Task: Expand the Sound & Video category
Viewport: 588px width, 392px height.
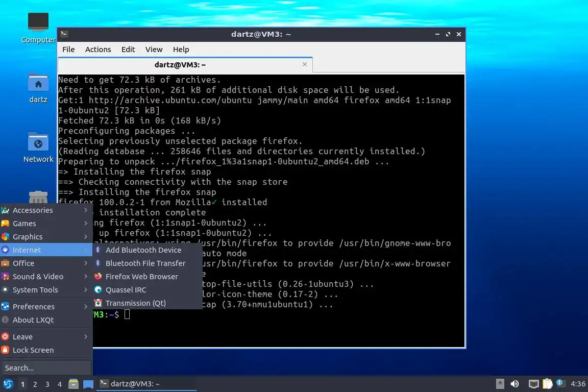Action: click(x=46, y=277)
